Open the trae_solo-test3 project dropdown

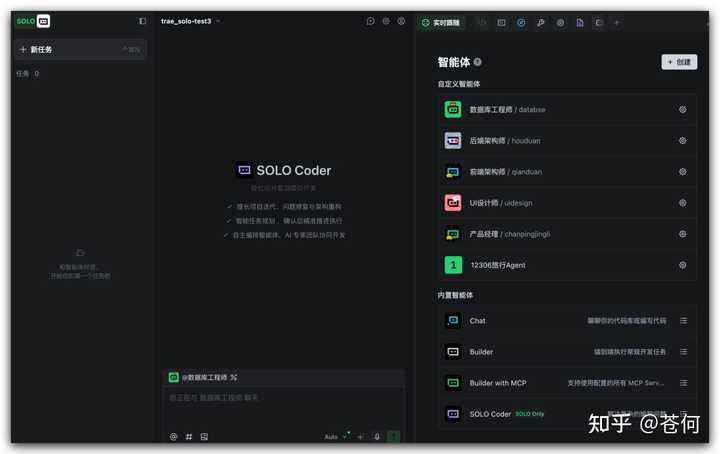[x=191, y=21]
